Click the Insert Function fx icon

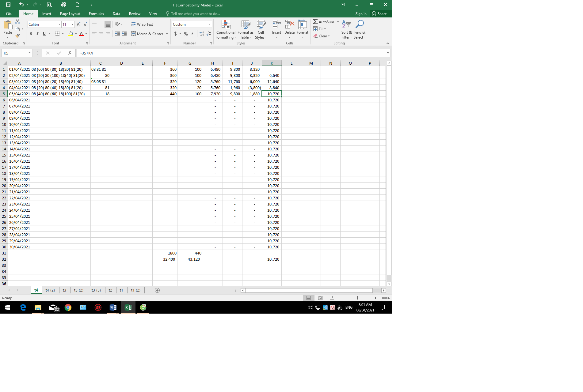tap(70, 53)
